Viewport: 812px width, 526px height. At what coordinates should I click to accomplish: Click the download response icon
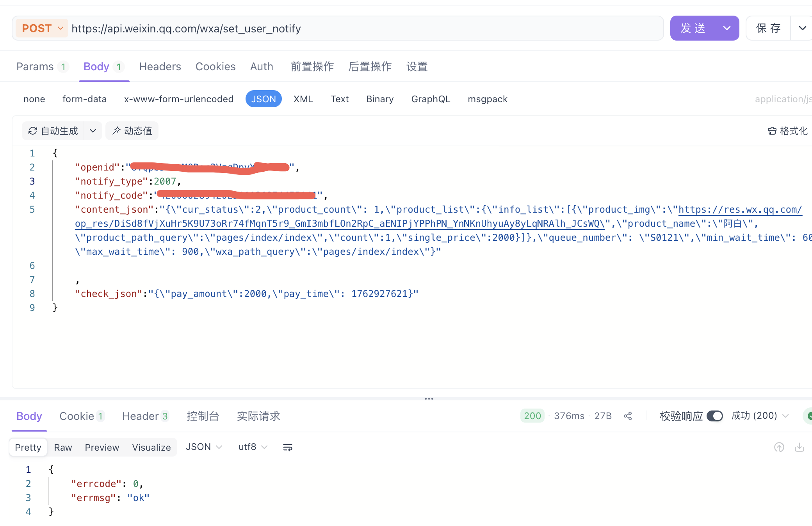pyautogui.click(x=799, y=447)
